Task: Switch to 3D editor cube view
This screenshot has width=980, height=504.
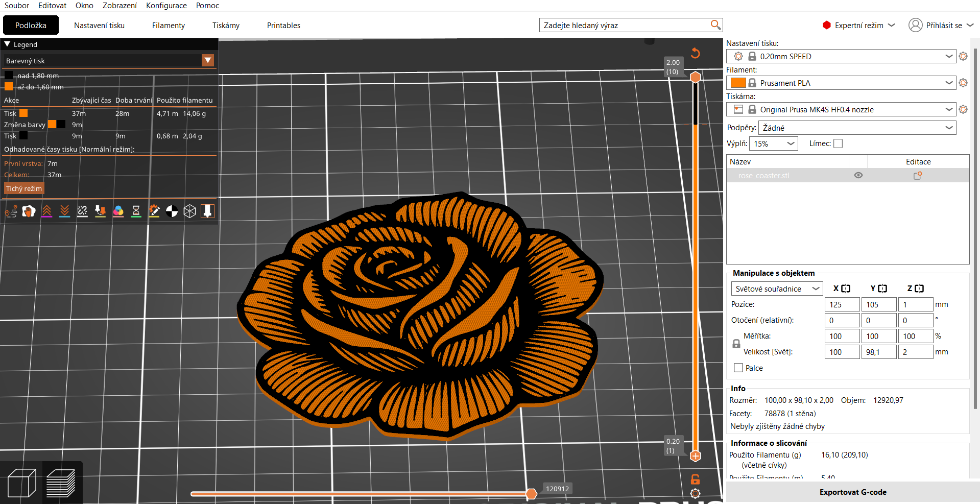Action: tap(22, 483)
